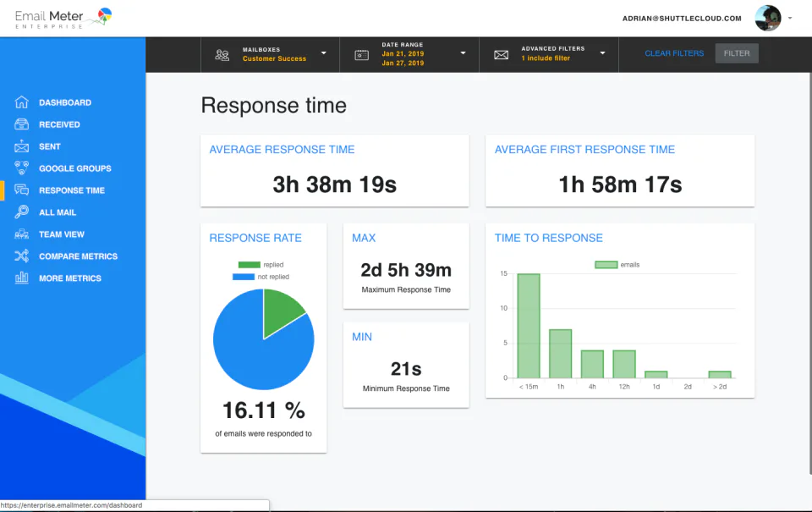Open Team View from the sidebar

click(x=21, y=234)
